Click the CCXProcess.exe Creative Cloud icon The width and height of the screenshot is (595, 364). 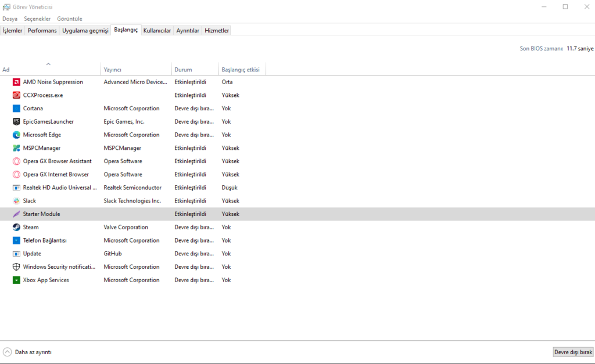(x=16, y=95)
